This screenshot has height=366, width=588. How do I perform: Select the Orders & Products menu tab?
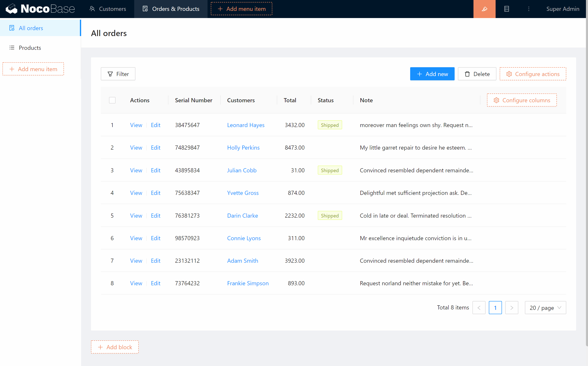[x=171, y=9]
